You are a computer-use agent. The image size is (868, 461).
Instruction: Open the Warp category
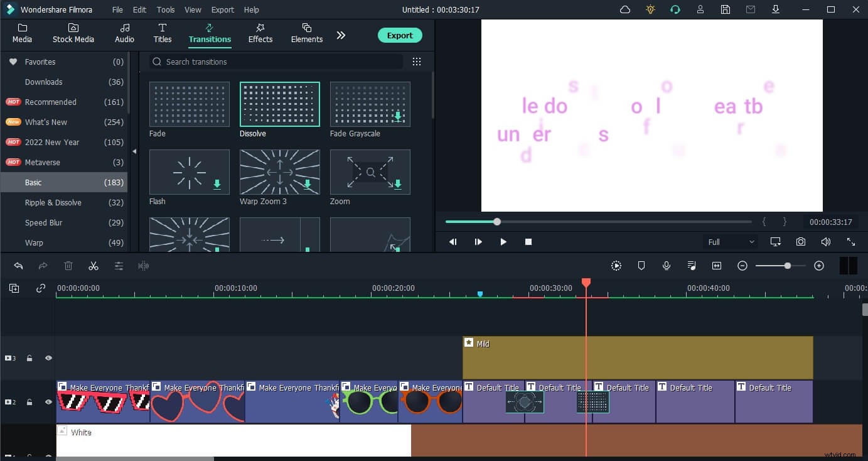[x=64, y=242]
